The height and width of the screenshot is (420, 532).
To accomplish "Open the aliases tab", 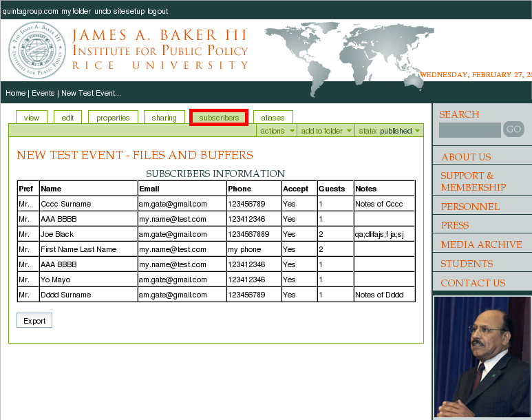I will click(x=273, y=118).
